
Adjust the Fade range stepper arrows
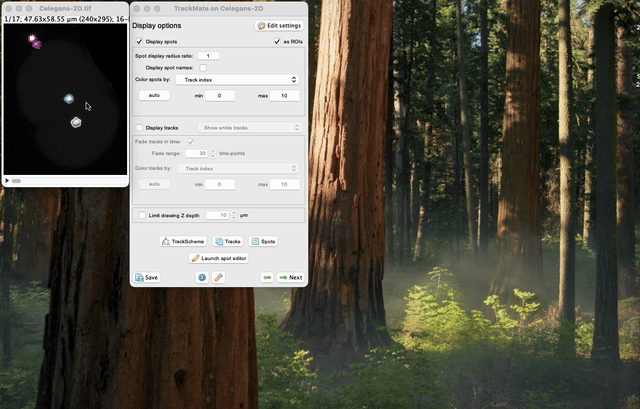[213, 153]
